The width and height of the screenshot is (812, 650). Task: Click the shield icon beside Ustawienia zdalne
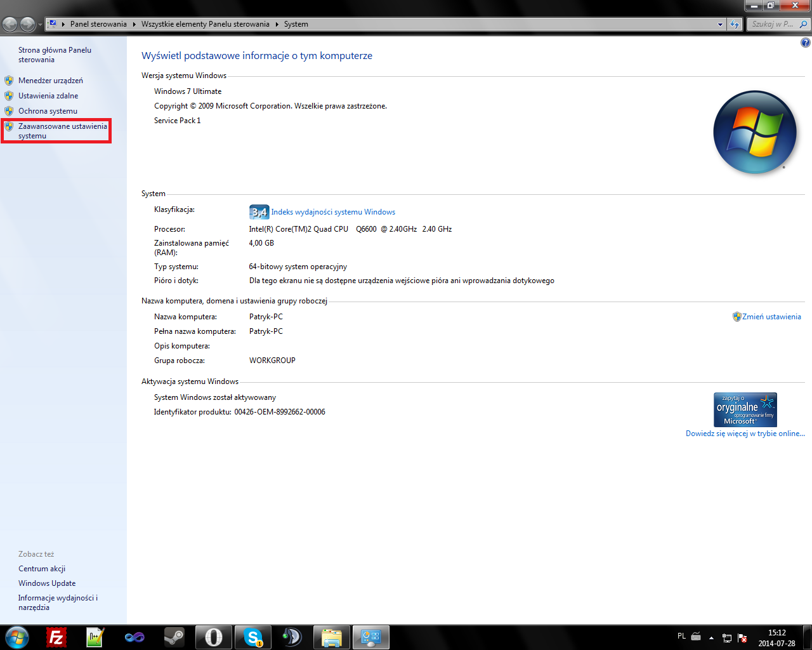(9, 96)
